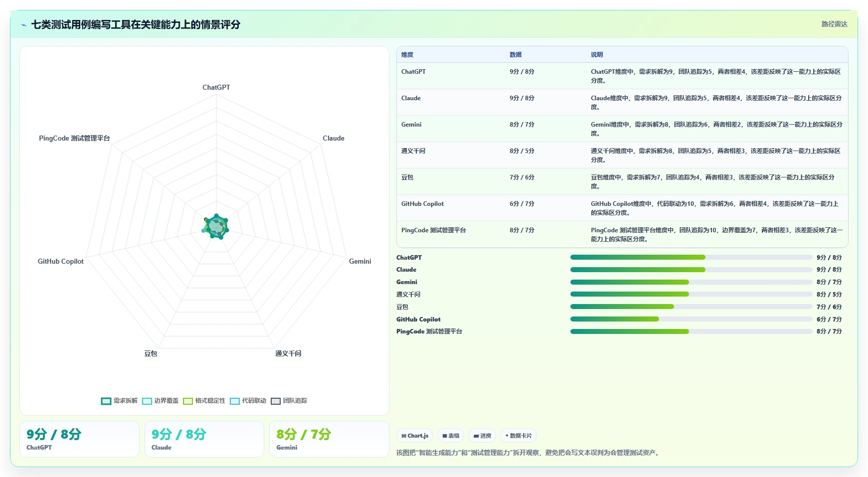Viewport: 868px width, 477px height.
Task: Open the Gemini 8分 / 7分 summary card
Action: (x=329, y=439)
